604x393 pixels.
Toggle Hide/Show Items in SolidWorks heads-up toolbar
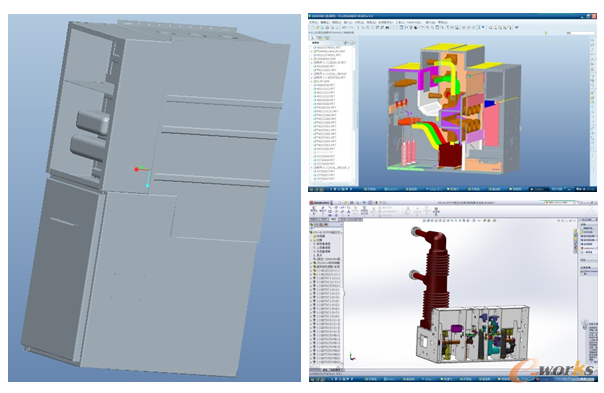[479, 221]
